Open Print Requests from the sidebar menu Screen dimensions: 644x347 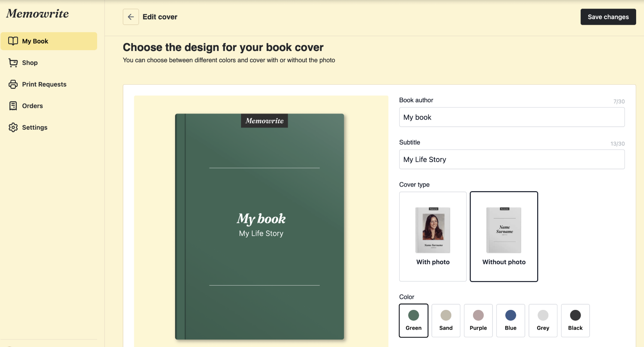pos(44,84)
